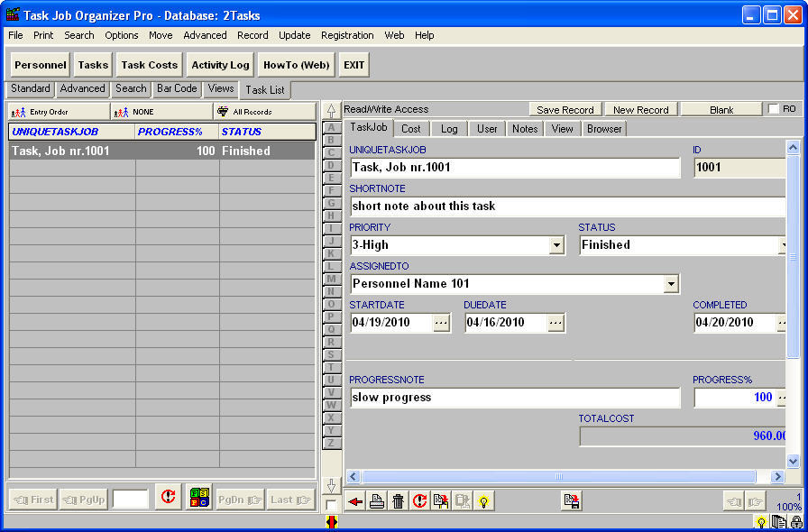Open the Advanced menu
This screenshot has height=532, width=808.
click(205, 35)
